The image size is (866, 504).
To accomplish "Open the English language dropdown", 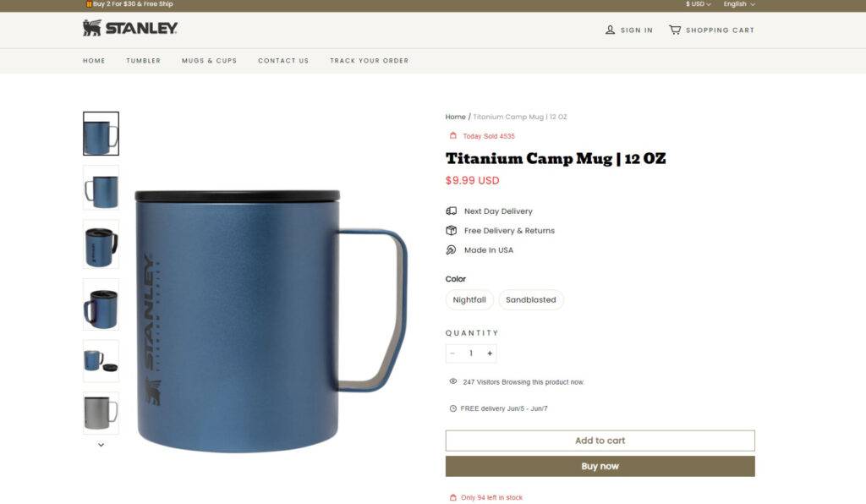I will point(739,4).
